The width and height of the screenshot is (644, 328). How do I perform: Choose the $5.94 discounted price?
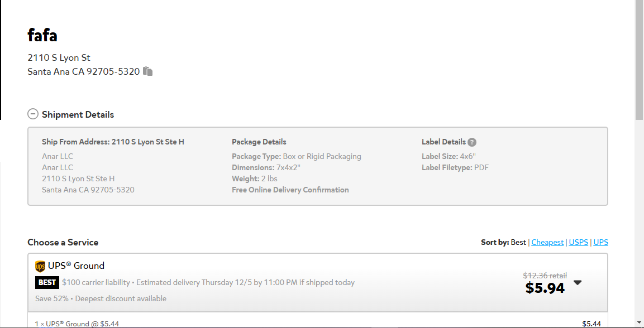click(545, 288)
